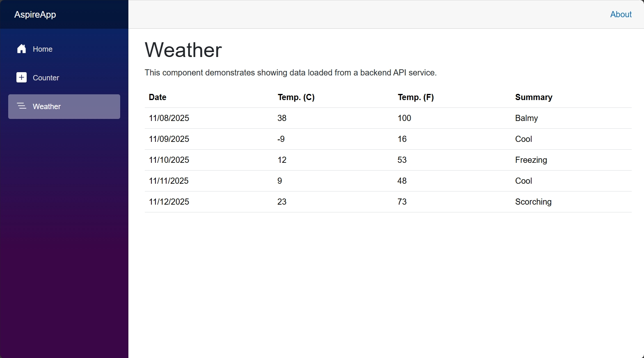Click the Balmy summary cell
The image size is (644, 358).
tap(526, 118)
